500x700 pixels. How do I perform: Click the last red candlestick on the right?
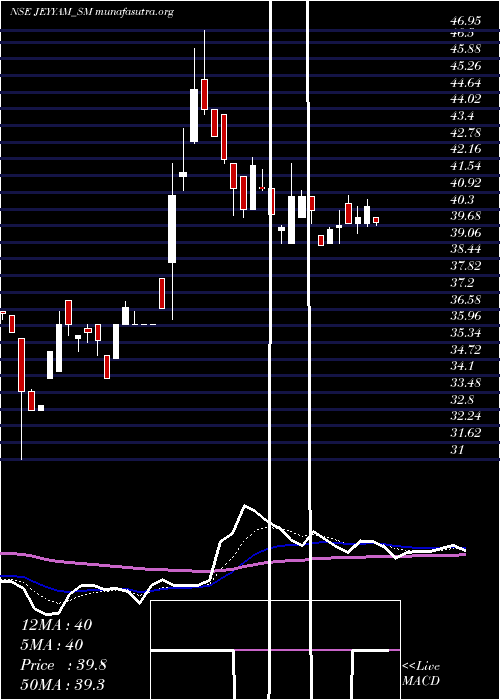[376, 220]
